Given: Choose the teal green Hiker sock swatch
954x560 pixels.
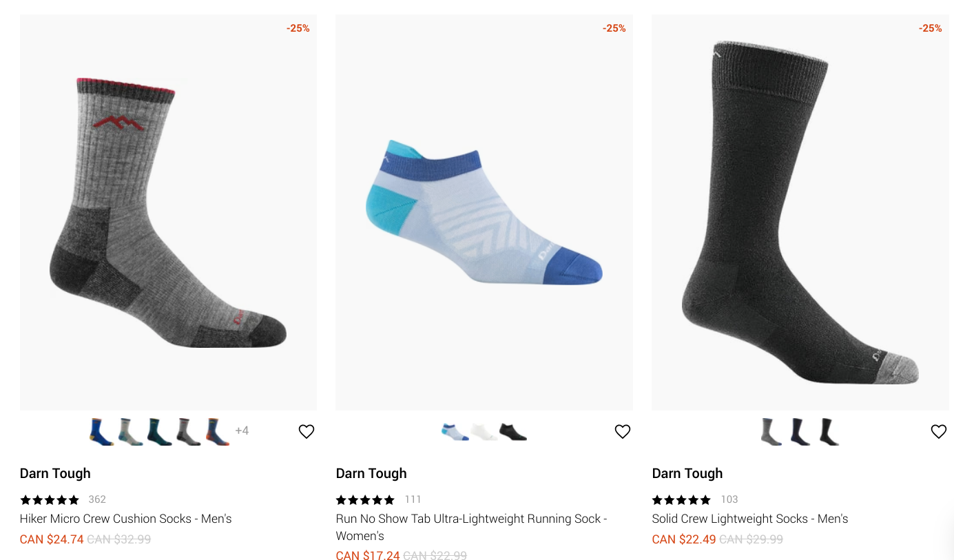Looking at the screenshot, I should pyautogui.click(x=159, y=432).
